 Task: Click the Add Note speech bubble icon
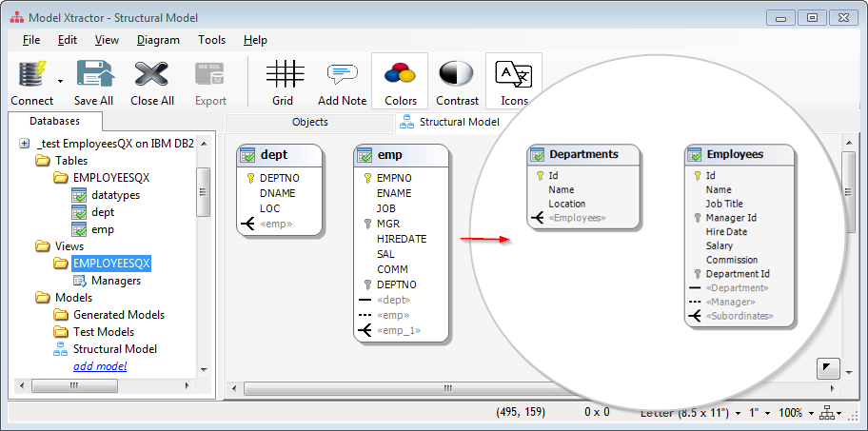pyautogui.click(x=342, y=75)
